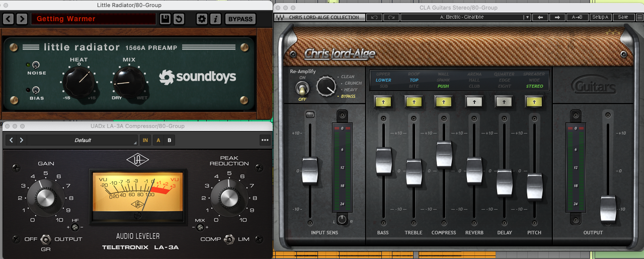This screenshot has width=644, height=259.
Task: Flip the OFF/OUTPUT/GR meter switch on LA-3A
Action: pos(46,239)
